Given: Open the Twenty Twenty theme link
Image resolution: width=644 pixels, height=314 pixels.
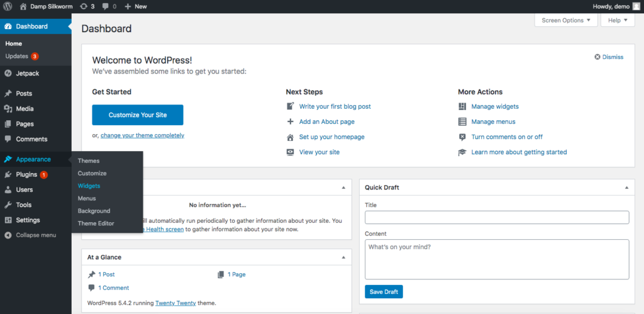Looking at the screenshot, I should point(176,303).
